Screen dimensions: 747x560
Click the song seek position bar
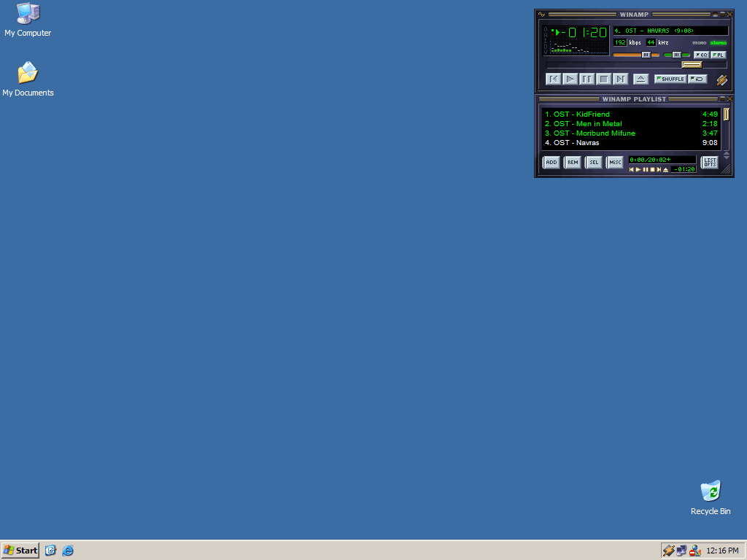(636, 65)
